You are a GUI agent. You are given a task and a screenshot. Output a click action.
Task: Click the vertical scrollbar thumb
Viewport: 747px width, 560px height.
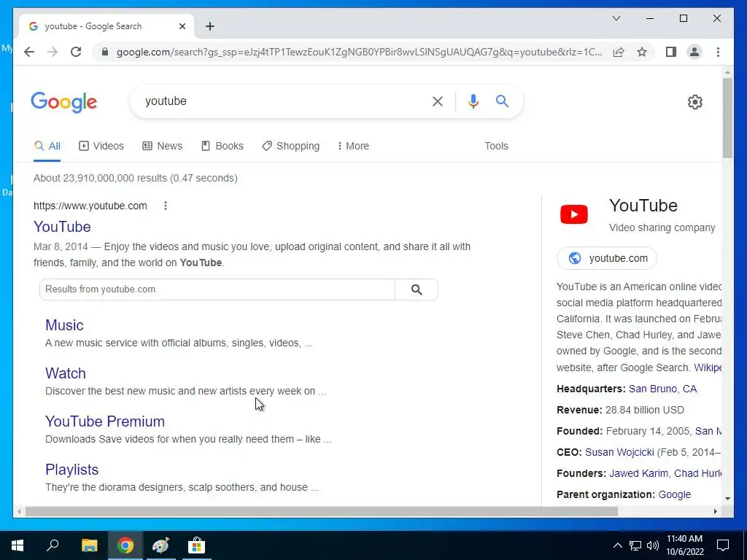pyautogui.click(x=727, y=118)
